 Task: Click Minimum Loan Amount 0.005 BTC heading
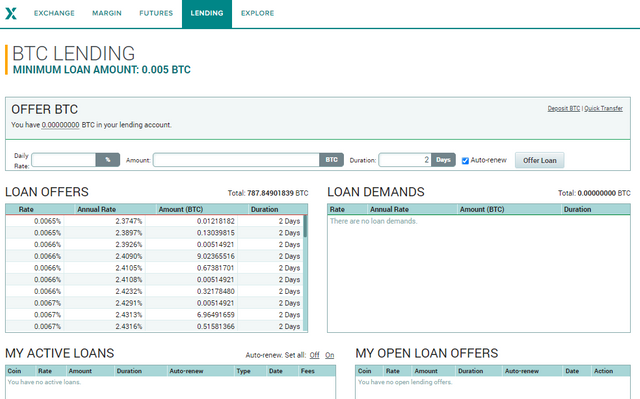tap(102, 70)
